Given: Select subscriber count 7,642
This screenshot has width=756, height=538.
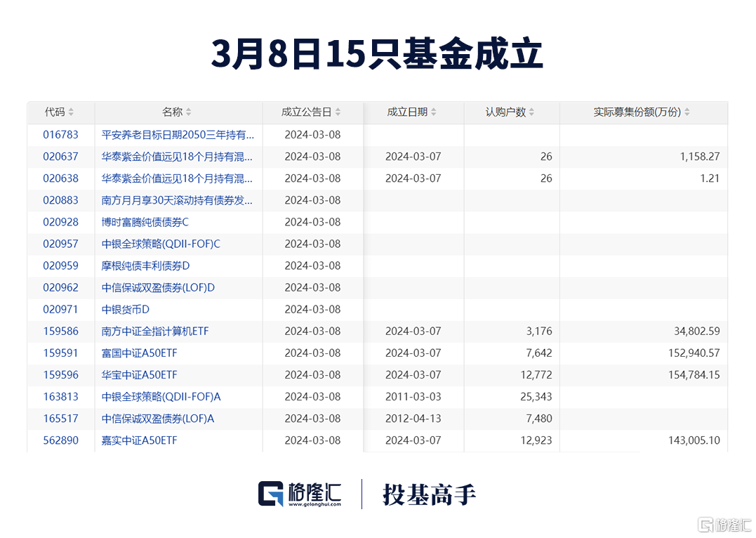Looking at the screenshot, I should click(539, 353).
